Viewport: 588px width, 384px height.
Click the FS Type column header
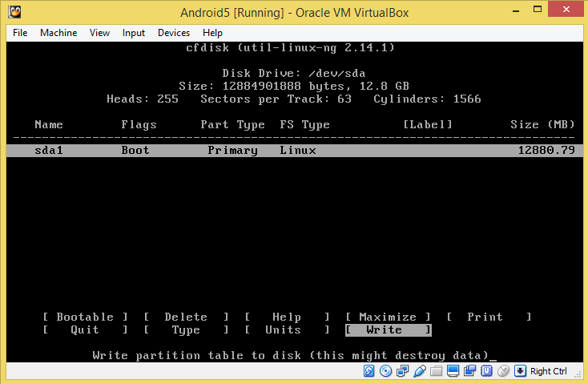(305, 124)
